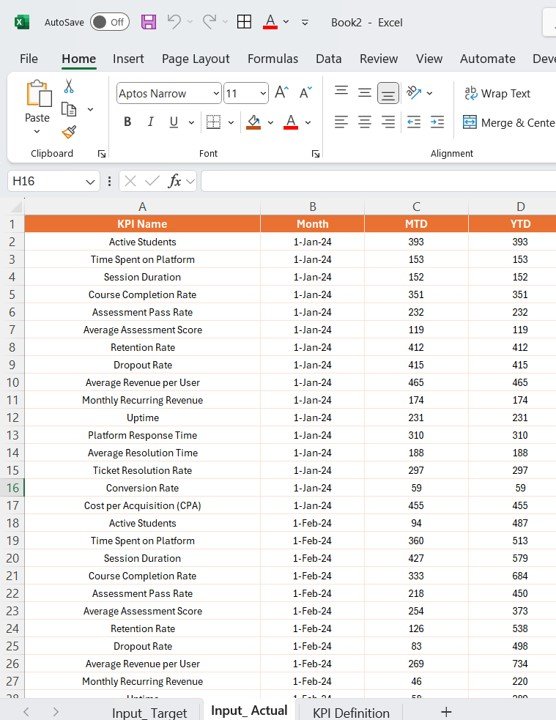The image size is (556, 720).
Task: Expand the ribbon font color dropdown arrow
Action: [308, 122]
